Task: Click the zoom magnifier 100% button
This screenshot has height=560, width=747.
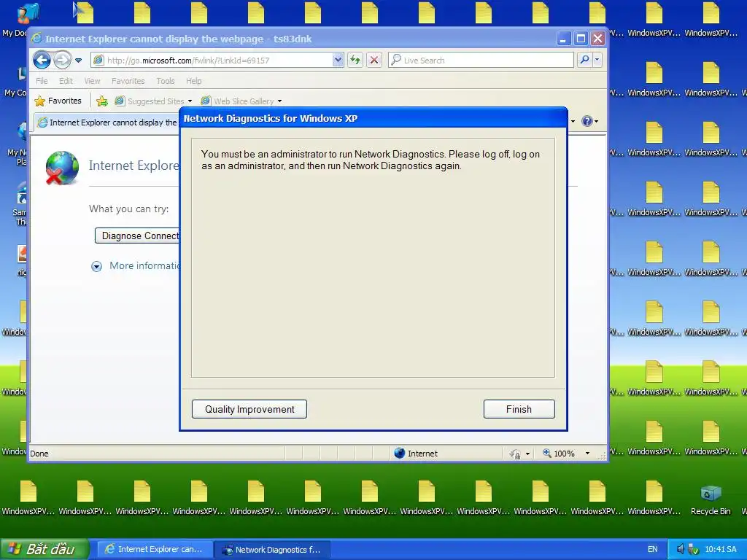Action: pyautogui.click(x=558, y=454)
